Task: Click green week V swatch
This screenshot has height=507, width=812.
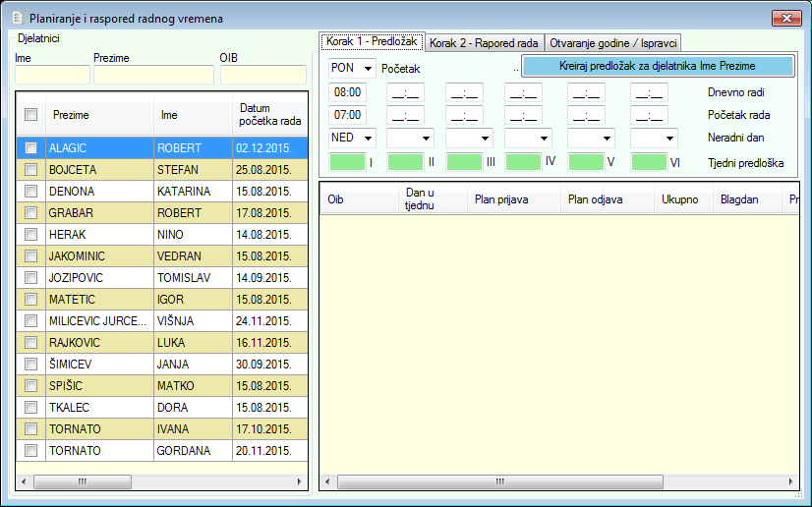Action: pyautogui.click(x=586, y=162)
